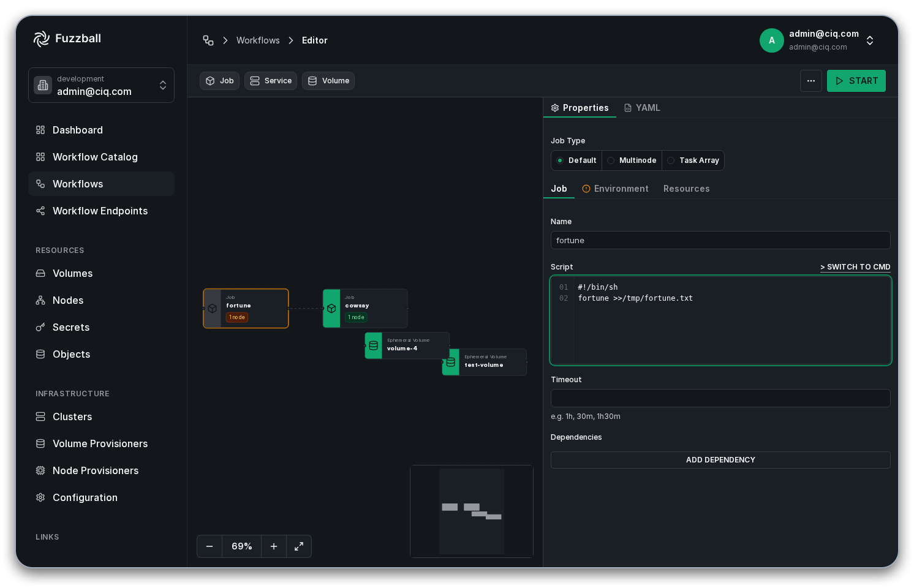The height and width of the screenshot is (588, 914).
Task: Open Workflow Catalog in sidebar
Action: (102, 157)
